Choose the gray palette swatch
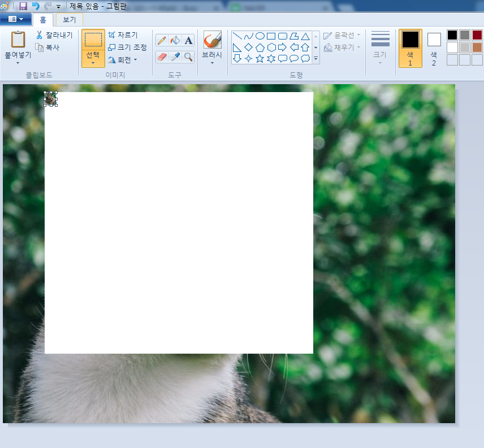484x448 pixels. [x=465, y=35]
